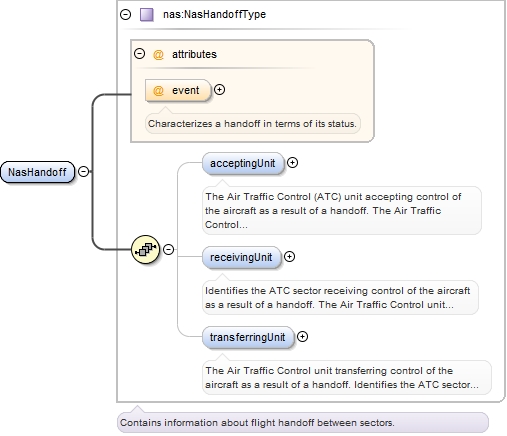
Task: Click the nas:NasHandoffType type label
Action: (x=214, y=14)
